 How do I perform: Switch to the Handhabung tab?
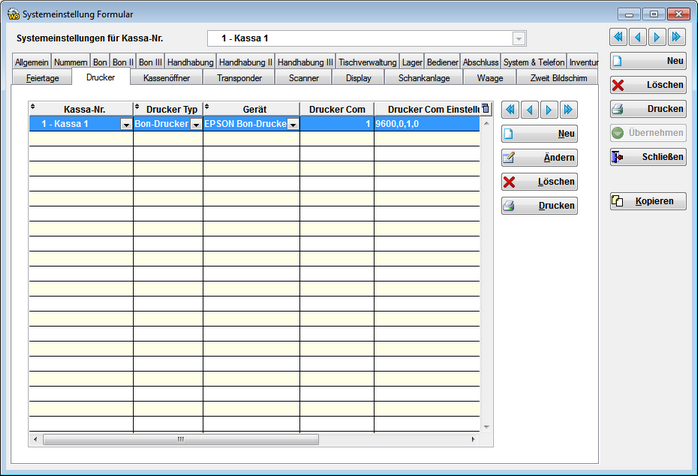[x=191, y=62]
